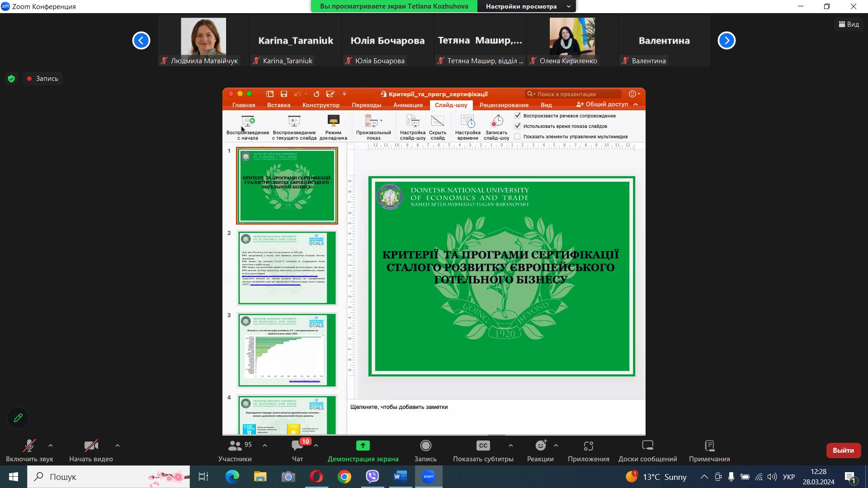868x488 pixels.
Task: Expand the audio options arrow next to microphone
Action: tap(51, 446)
